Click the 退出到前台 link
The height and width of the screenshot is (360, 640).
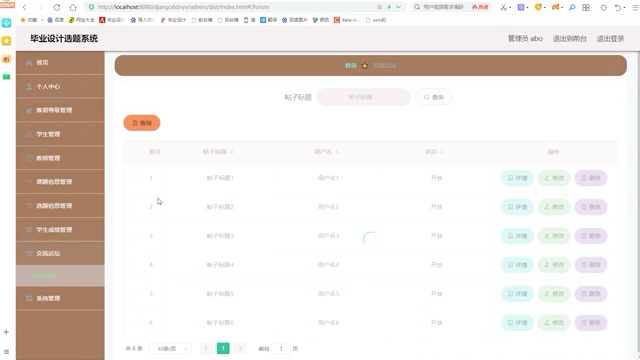(x=569, y=39)
